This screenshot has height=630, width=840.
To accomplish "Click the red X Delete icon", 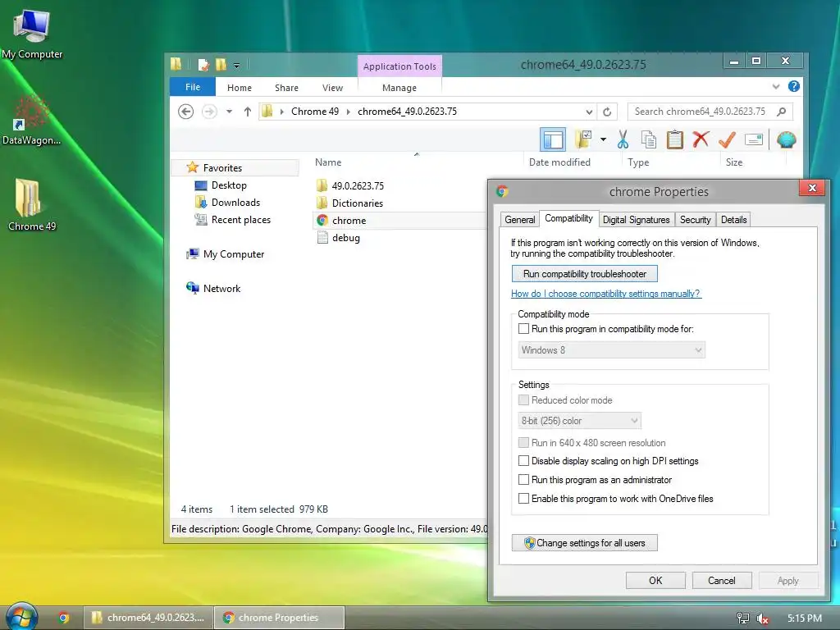I will click(x=701, y=139).
